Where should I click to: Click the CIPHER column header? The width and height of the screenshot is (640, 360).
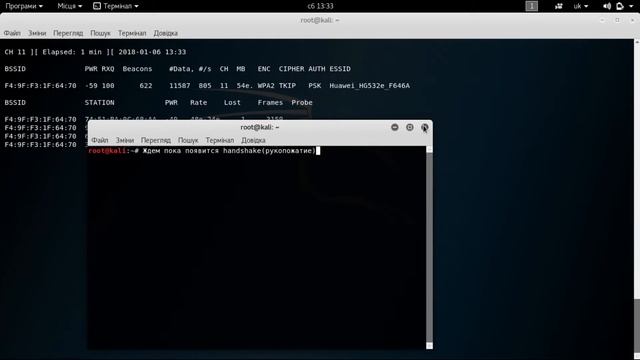tap(291, 69)
